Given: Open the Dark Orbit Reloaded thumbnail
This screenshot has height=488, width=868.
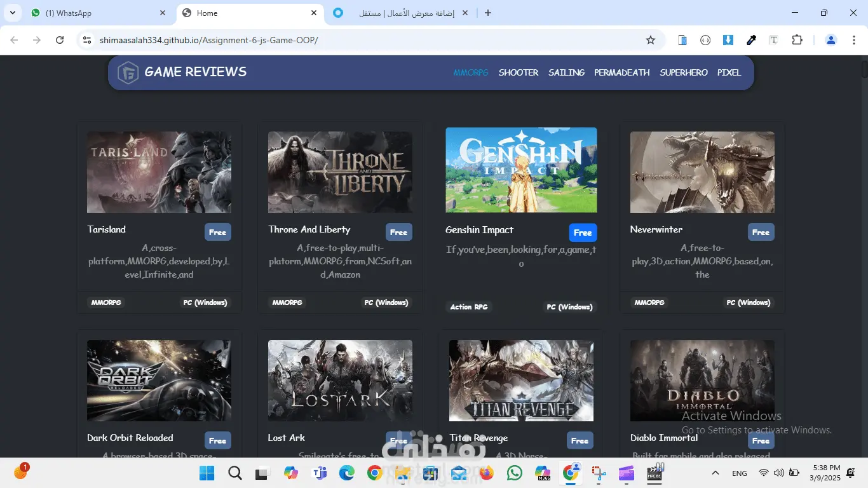Looking at the screenshot, I should pyautogui.click(x=159, y=381).
